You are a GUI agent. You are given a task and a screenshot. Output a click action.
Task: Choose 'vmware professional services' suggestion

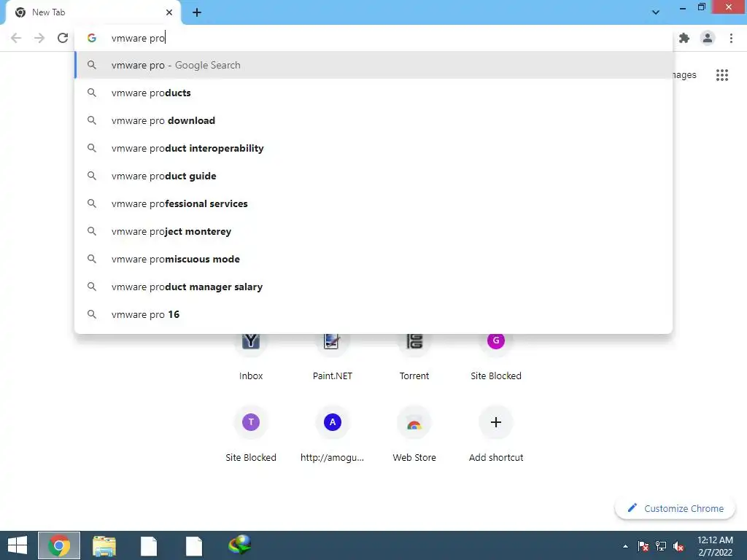pos(373,203)
